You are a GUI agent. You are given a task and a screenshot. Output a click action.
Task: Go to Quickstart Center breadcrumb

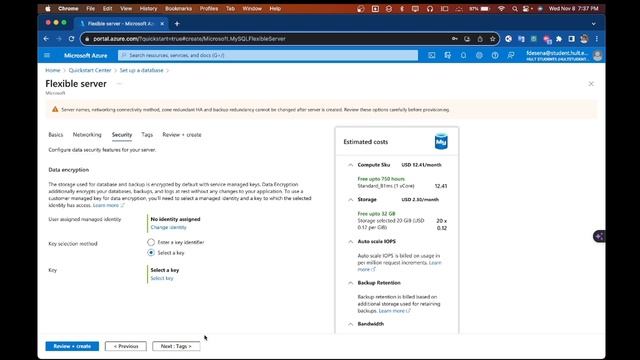tap(90, 70)
